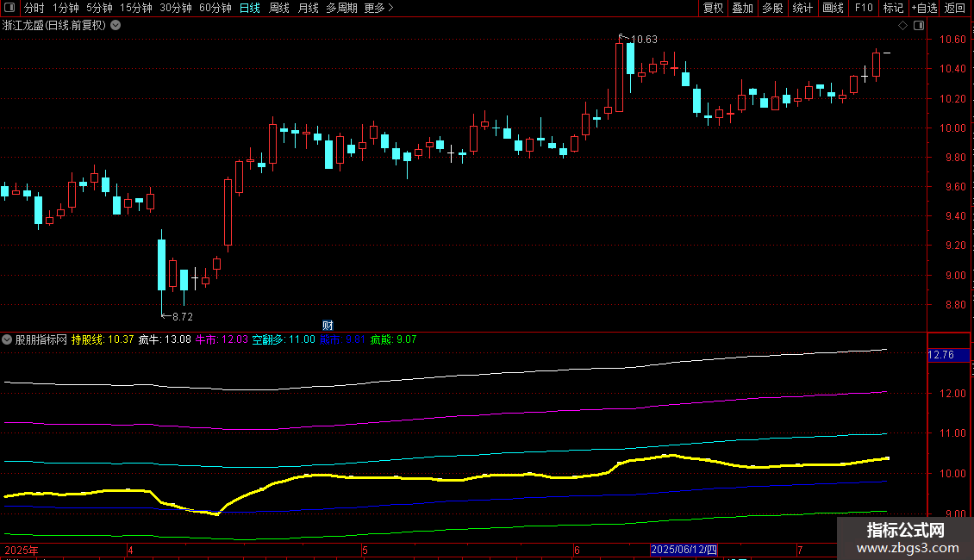Click the 熊市: 9.81 indicator value
The height and width of the screenshot is (560, 974).
coord(342,339)
